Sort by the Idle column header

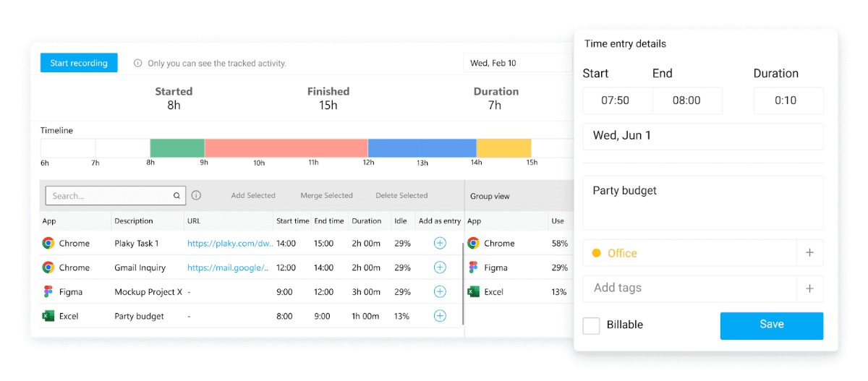click(401, 221)
